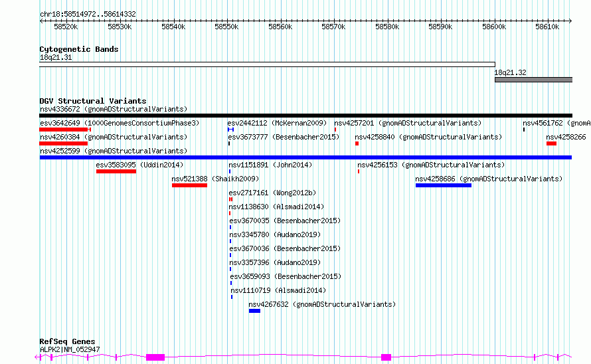Click the DGV Structural Variants track title
The width and height of the screenshot is (591, 364).
pyautogui.click(x=93, y=101)
